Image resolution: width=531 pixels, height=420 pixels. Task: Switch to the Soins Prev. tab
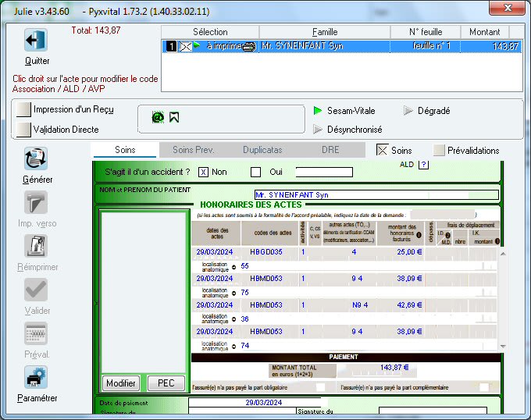(194, 150)
